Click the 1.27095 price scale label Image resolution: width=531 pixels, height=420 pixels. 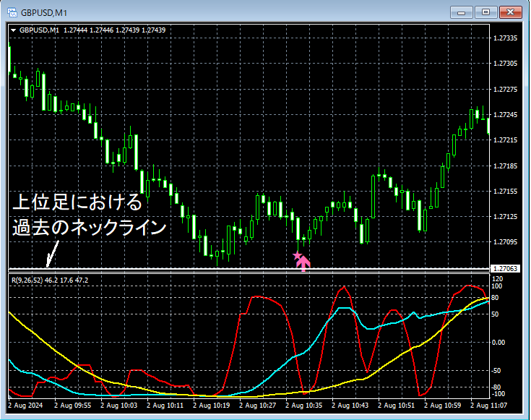click(506, 242)
